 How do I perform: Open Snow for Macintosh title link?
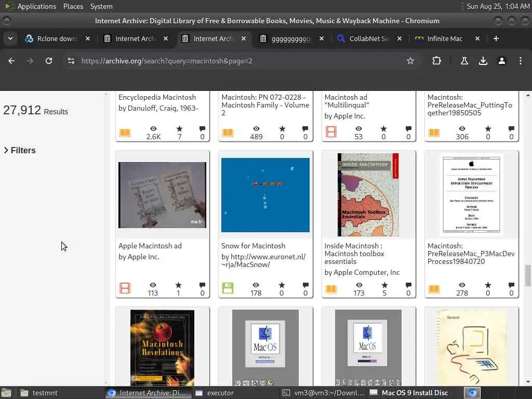pos(253,246)
